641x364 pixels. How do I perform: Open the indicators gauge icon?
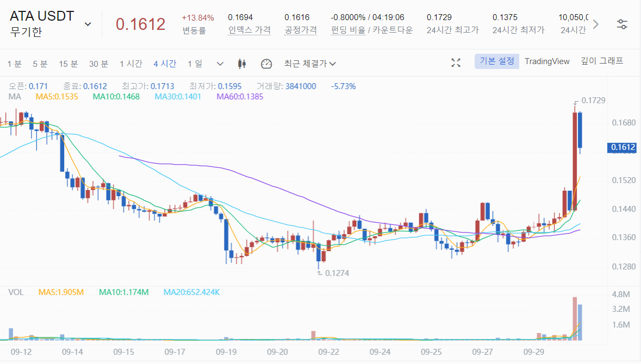(x=266, y=64)
